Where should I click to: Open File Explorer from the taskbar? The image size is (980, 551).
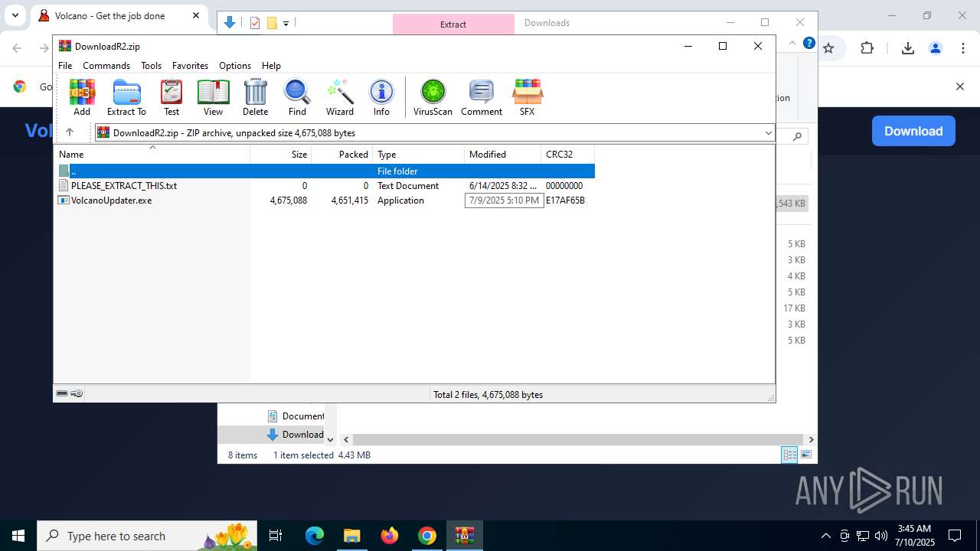352,536
